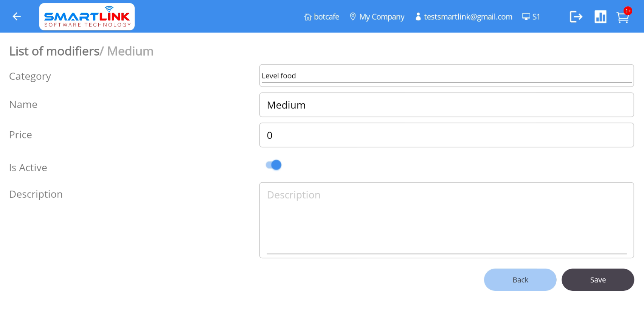
Task: Click the logout icon
Action: (x=576, y=17)
